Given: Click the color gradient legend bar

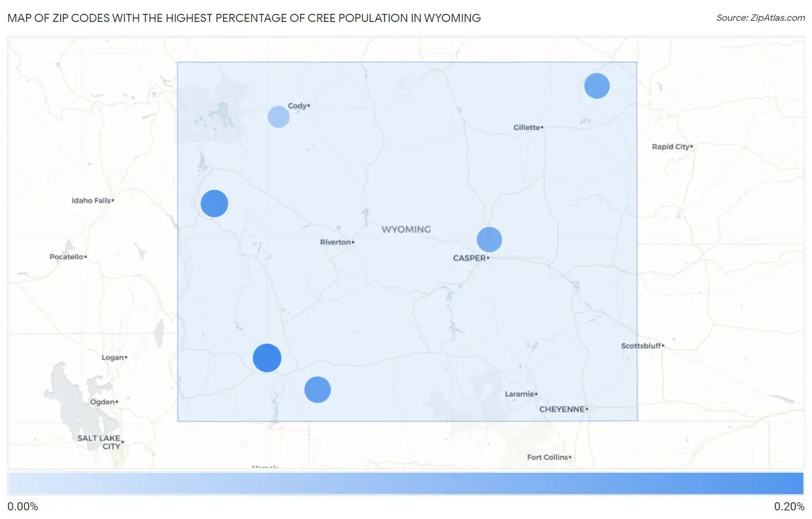Looking at the screenshot, I should [405, 484].
